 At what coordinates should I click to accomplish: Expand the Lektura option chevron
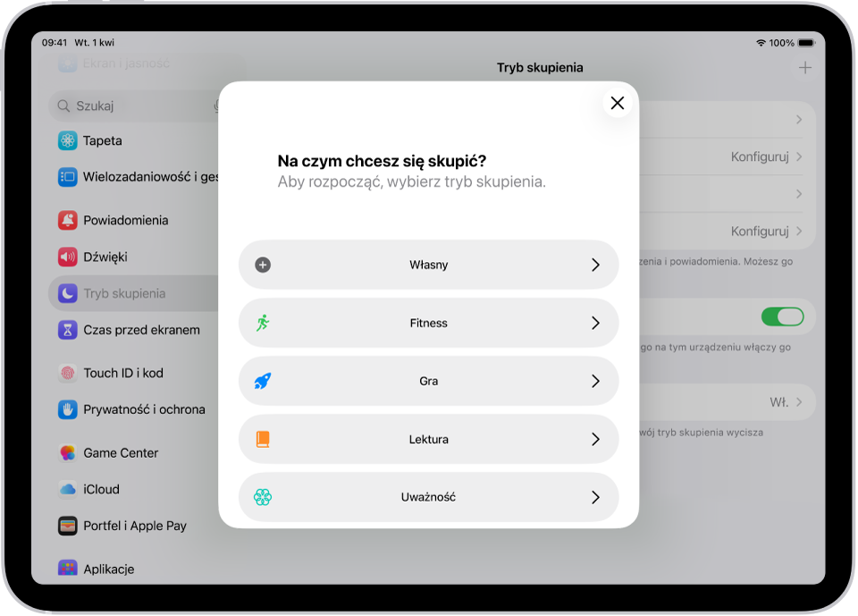click(596, 439)
